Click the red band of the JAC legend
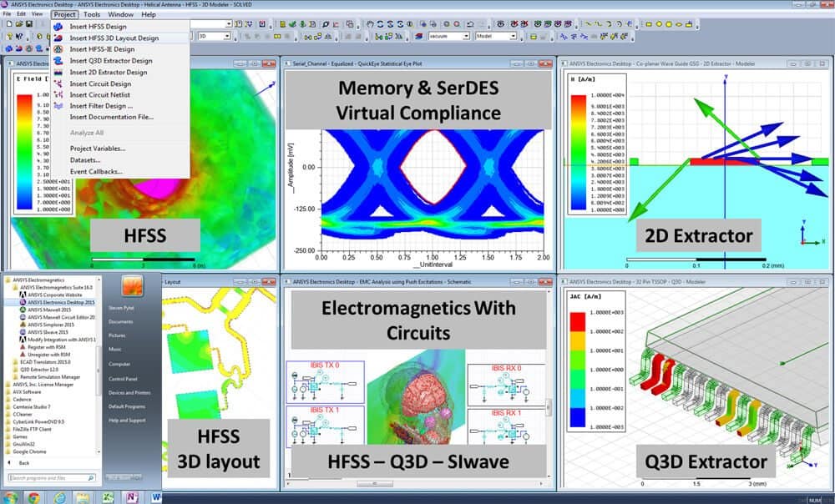The image size is (835, 504). [577, 322]
